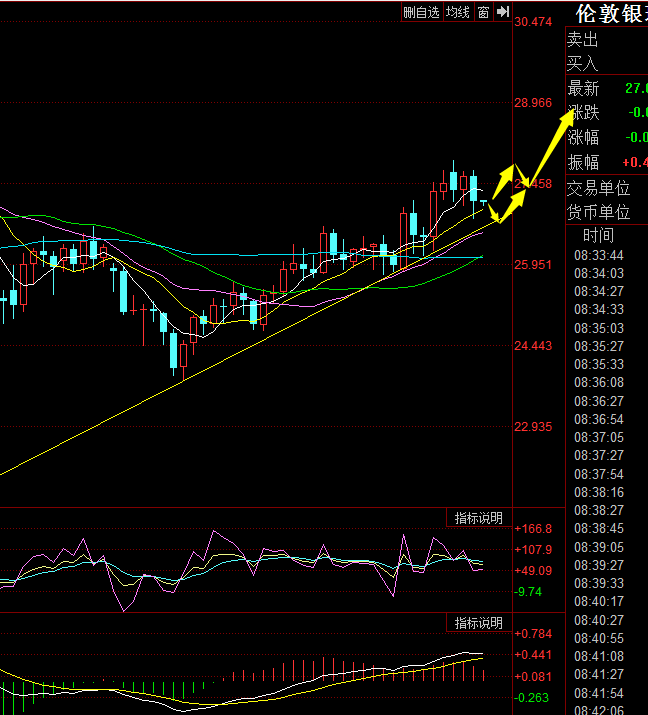The image size is (648, 715).
Task: Open 指标说明 for the upper indicator panel
Action: click(479, 518)
